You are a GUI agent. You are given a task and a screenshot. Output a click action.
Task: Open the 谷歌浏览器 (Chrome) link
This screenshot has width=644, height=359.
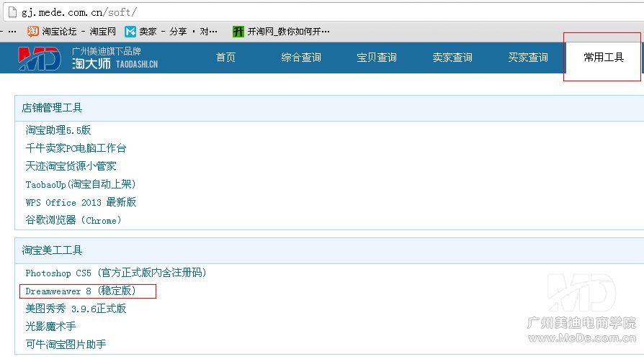(73, 220)
